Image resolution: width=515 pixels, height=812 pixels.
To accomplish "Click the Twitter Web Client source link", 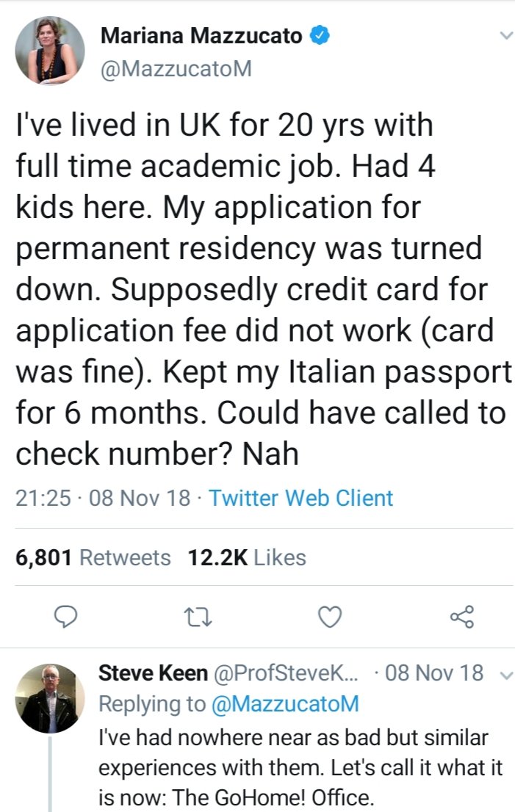I will (301, 499).
